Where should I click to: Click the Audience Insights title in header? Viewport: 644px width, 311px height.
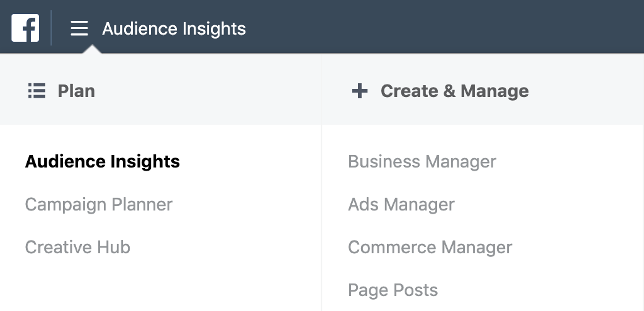174,29
